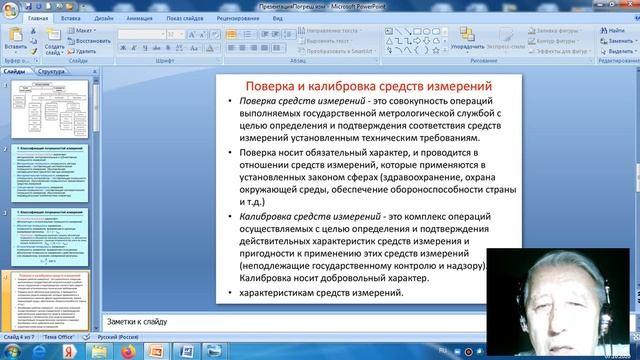The image size is (640, 360).
Task: Open Internet Explorer from the taskbar
Action: click(x=40, y=351)
